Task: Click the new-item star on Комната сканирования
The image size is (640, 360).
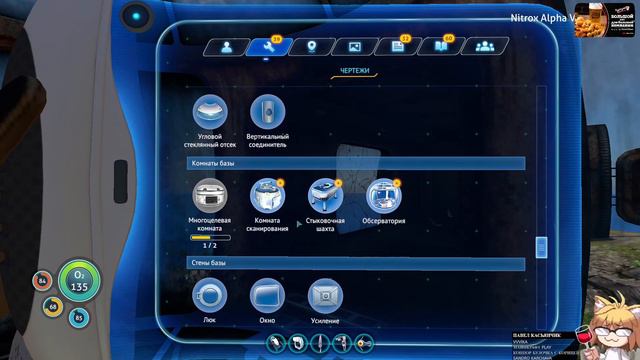Action: coord(281,183)
